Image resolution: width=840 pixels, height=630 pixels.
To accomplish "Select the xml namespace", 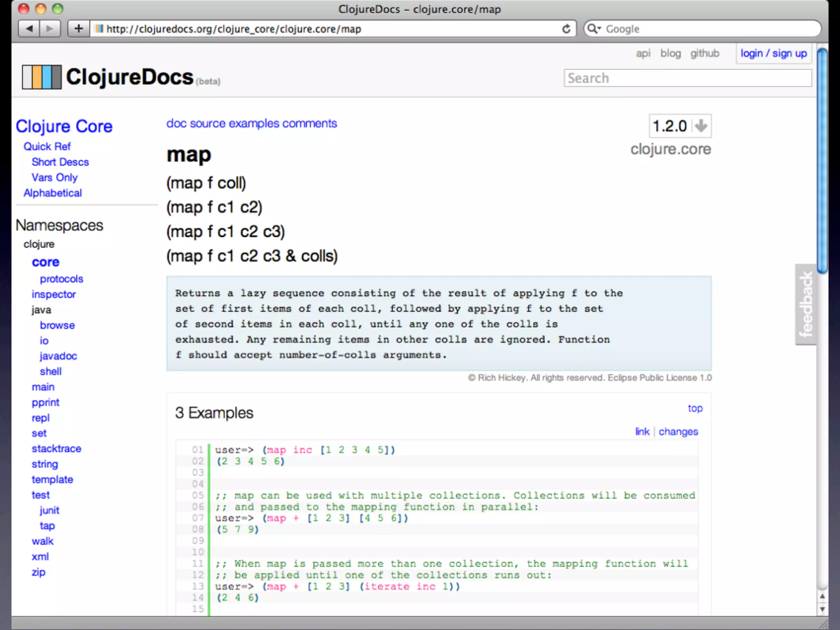I will click(x=40, y=557).
